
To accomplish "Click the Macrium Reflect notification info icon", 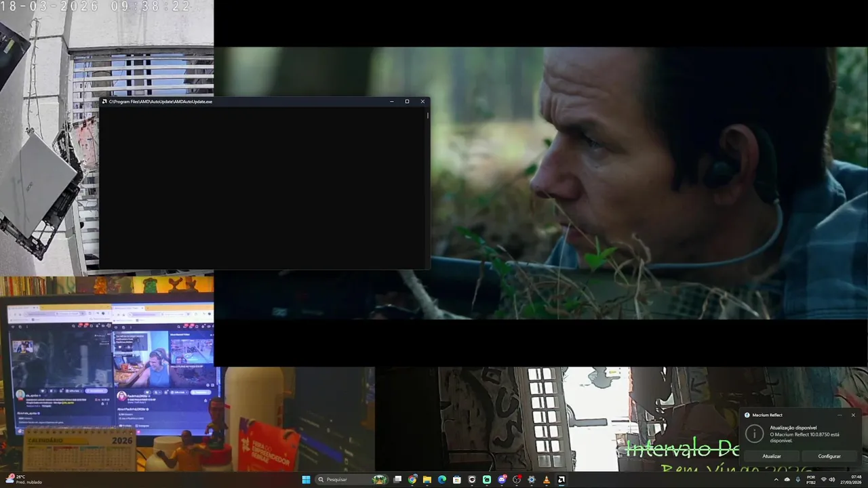I will tap(754, 433).
